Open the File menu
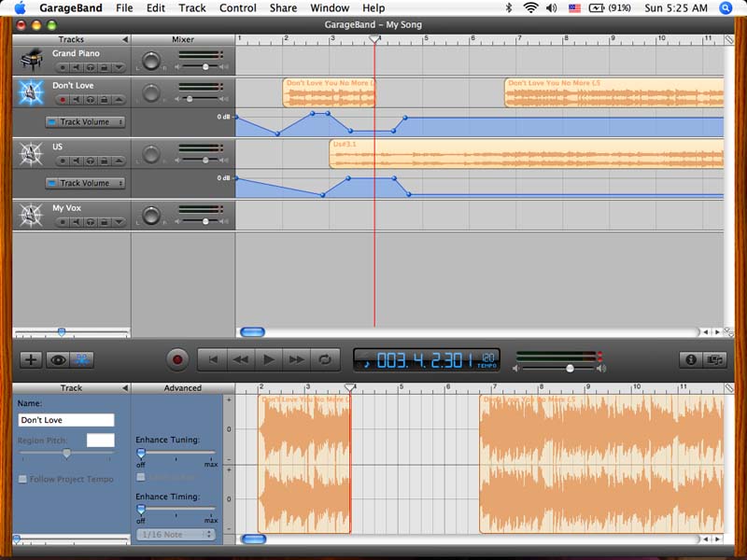This screenshot has height=560, width=747. coord(124,8)
